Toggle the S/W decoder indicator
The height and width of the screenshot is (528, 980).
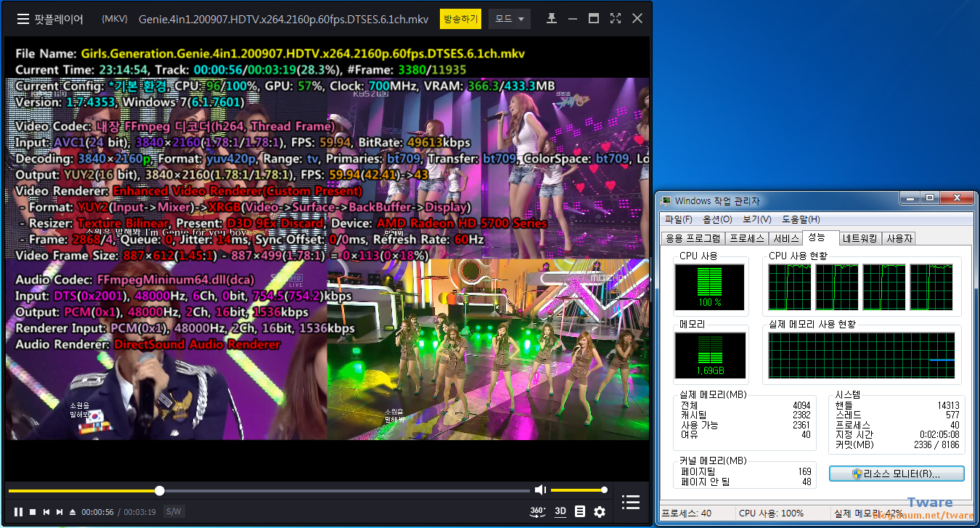click(x=173, y=511)
